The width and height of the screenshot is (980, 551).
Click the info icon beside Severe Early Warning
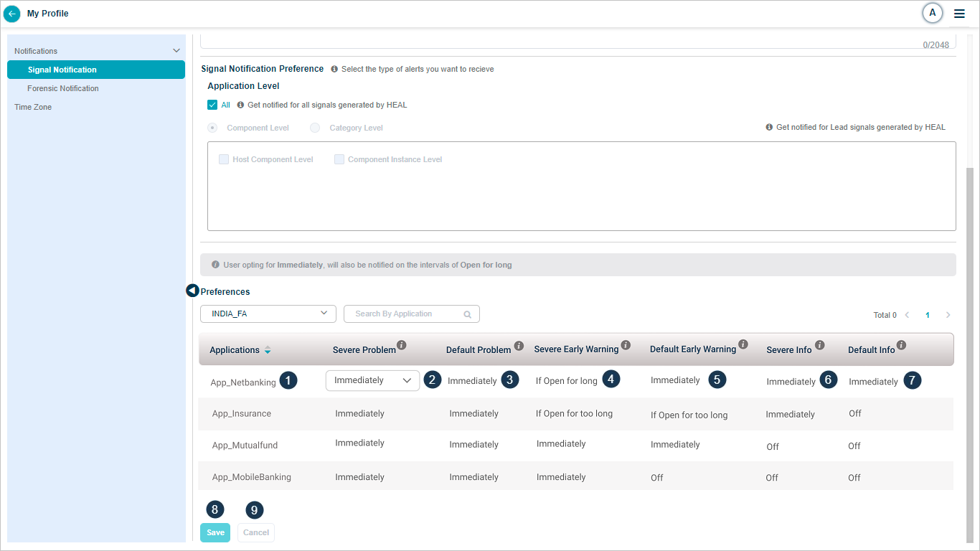point(626,345)
